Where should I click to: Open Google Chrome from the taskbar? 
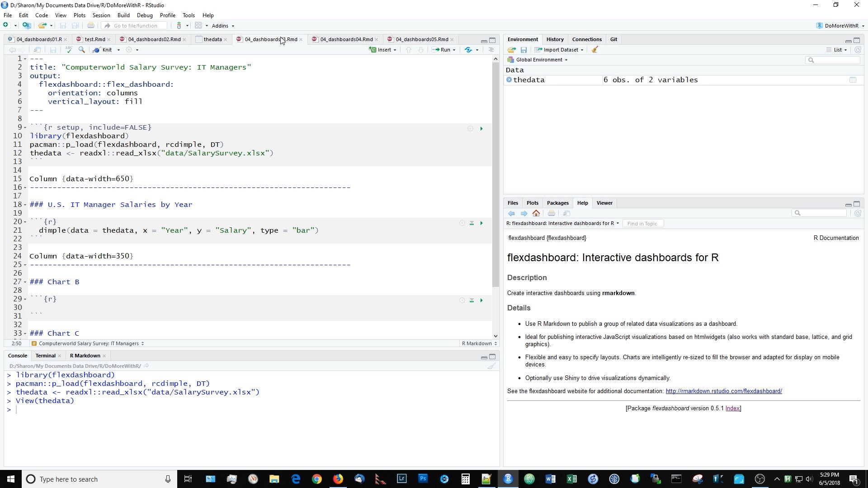[x=316, y=479]
